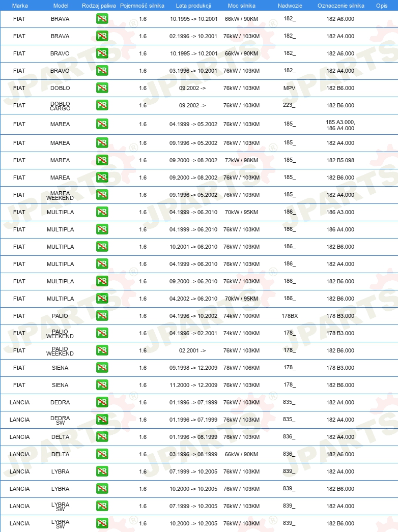Click the fuel icon in the PALIO WEEKEND 02.2001 row

(102, 350)
